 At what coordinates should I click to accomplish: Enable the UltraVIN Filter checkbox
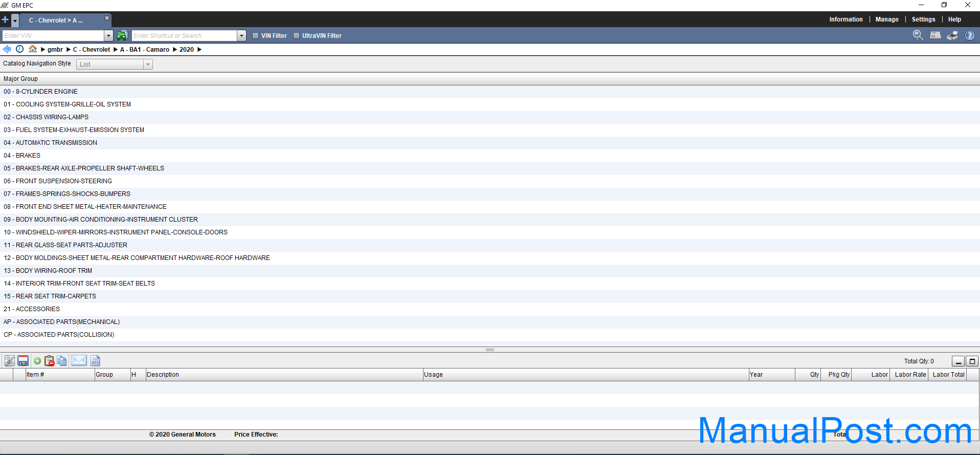point(296,36)
